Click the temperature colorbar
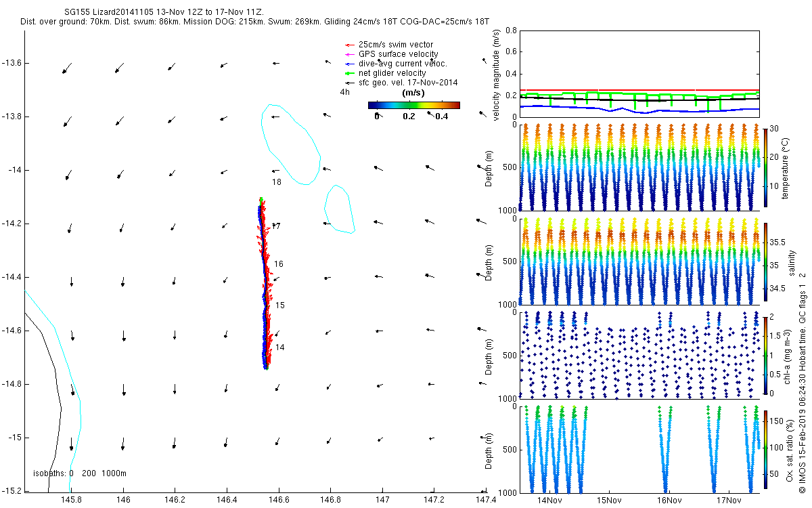 pyautogui.click(x=765, y=167)
